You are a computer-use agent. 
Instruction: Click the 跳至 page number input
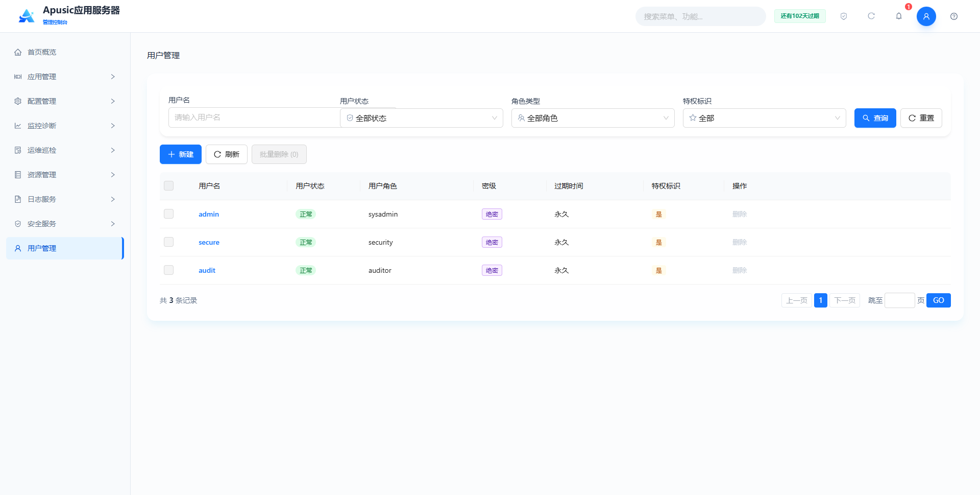point(899,300)
